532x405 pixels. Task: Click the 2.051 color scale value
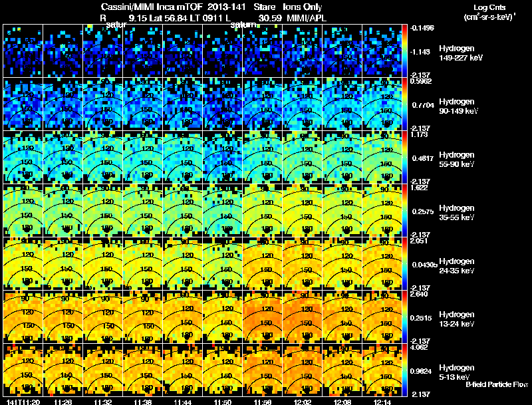(x=419, y=241)
